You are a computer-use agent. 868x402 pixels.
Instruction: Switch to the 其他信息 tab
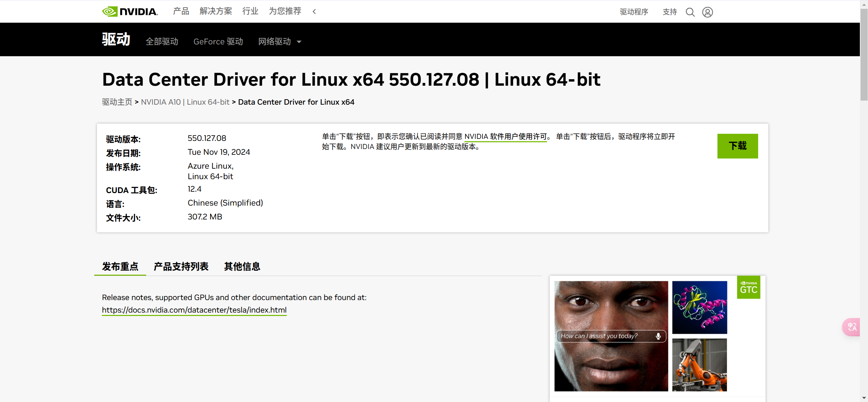[242, 267]
